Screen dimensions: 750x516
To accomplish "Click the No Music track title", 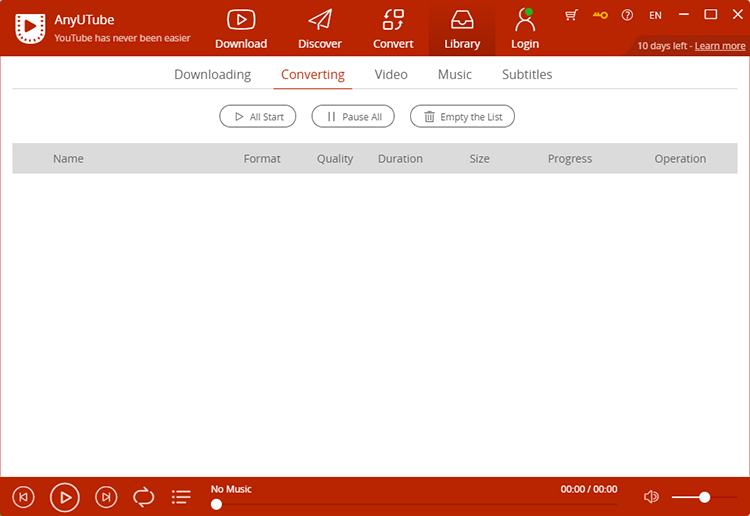I will coord(231,489).
